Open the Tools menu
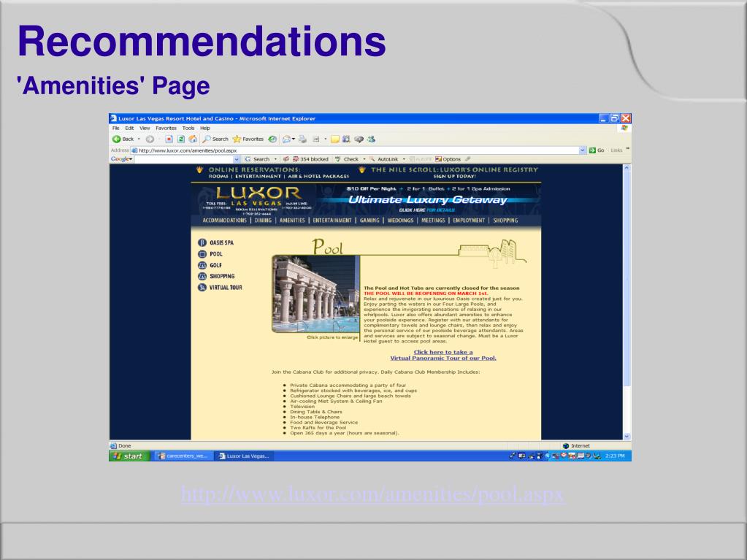The image size is (747, 560). coord(188,128)
